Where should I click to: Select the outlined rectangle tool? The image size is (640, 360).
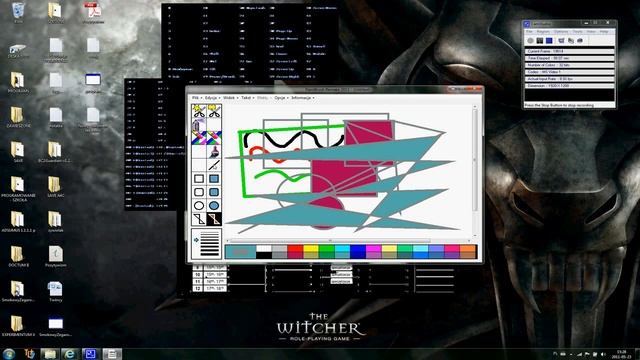pos(199,179)
